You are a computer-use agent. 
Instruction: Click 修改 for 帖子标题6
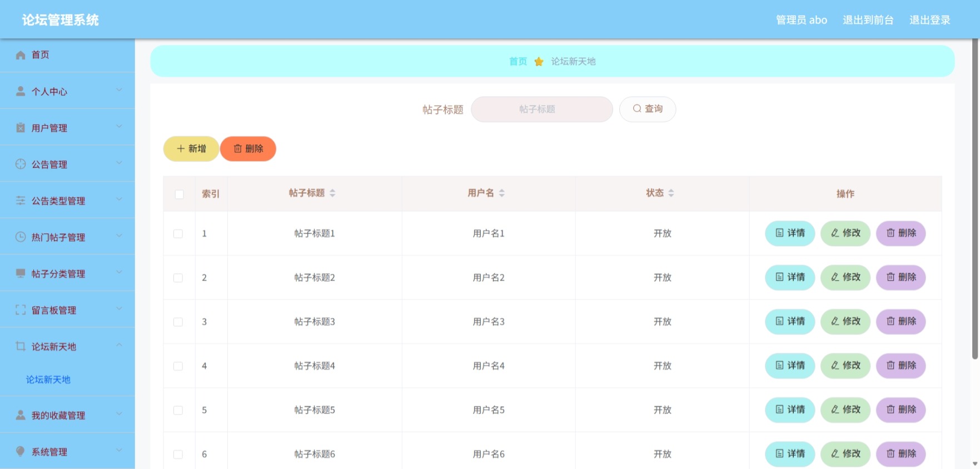(845, 454)
